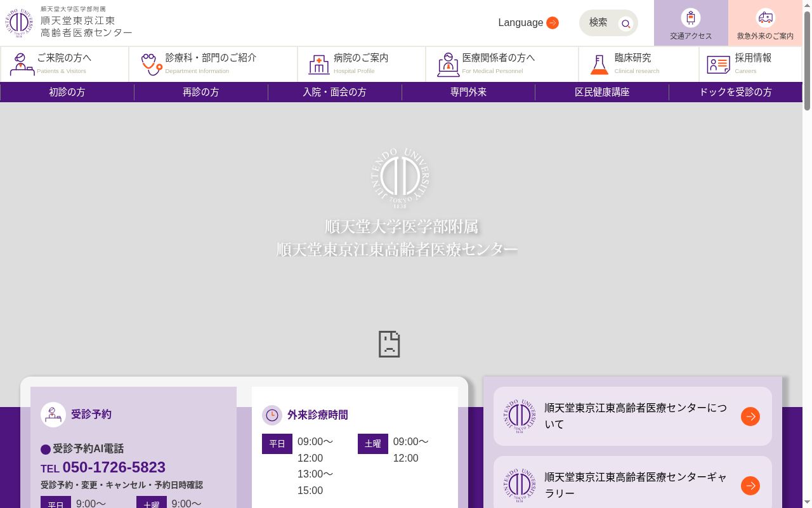The image size is (812, 508).
Task: Click the 受診予約AI電話 label
Action: (88, 449)
